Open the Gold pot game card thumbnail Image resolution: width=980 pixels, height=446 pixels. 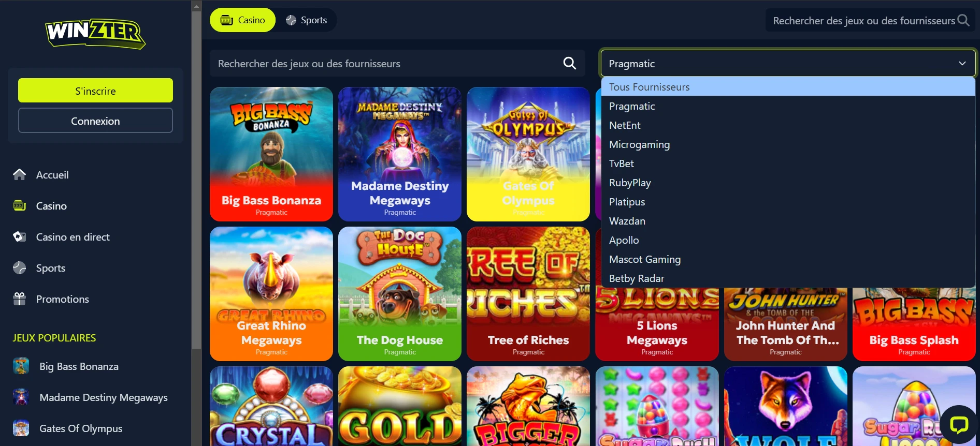point(400,406)
